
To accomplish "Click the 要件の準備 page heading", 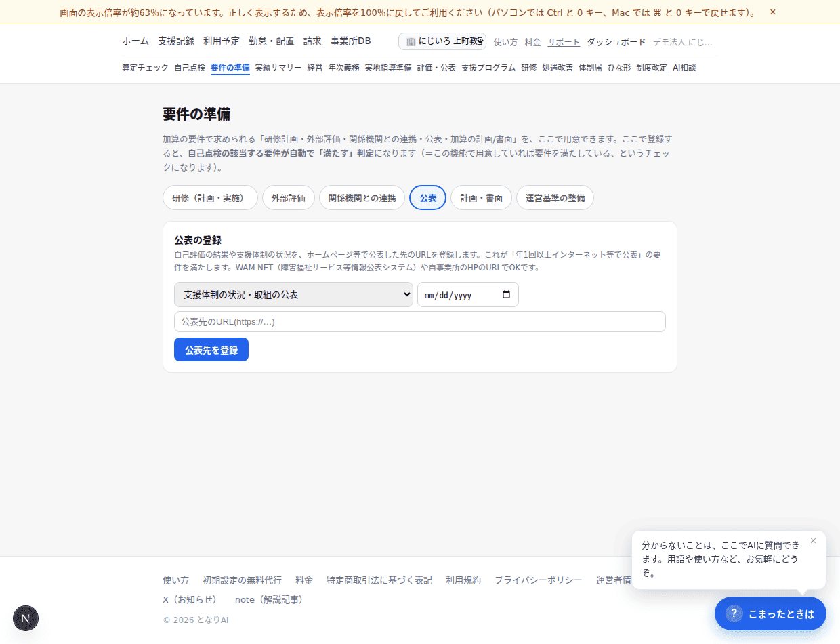I will point(196,114).
